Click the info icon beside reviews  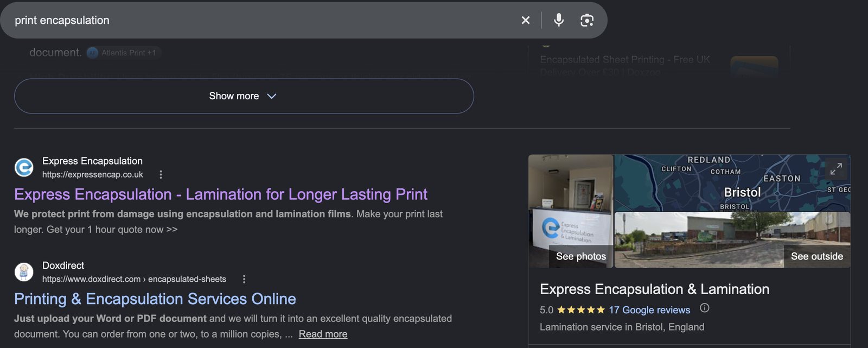[x=704, y=308]
